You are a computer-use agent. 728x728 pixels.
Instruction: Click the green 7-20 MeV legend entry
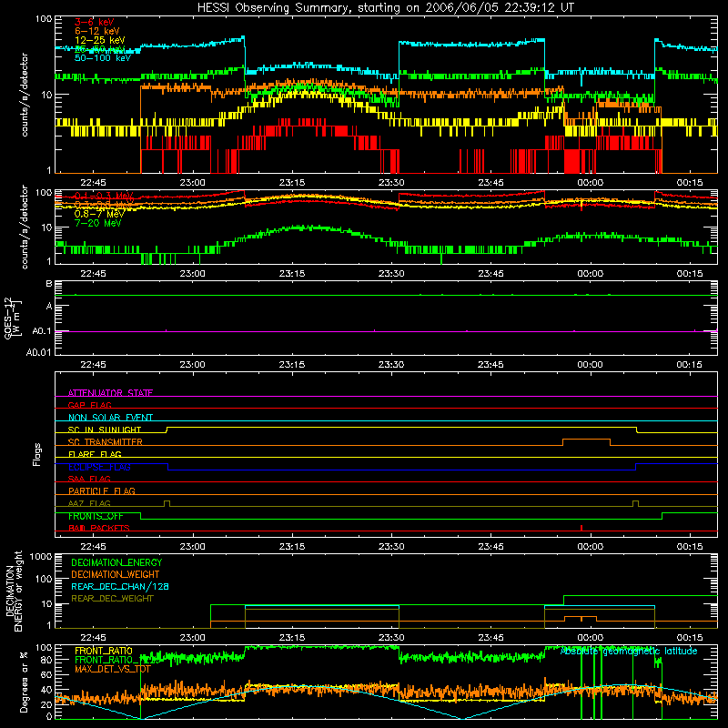click(x=98, y=223)
